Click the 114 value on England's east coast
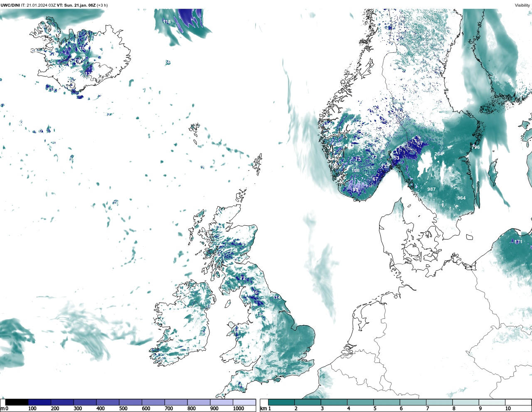Viewport: 532px width, 412px height. (276, 297)
